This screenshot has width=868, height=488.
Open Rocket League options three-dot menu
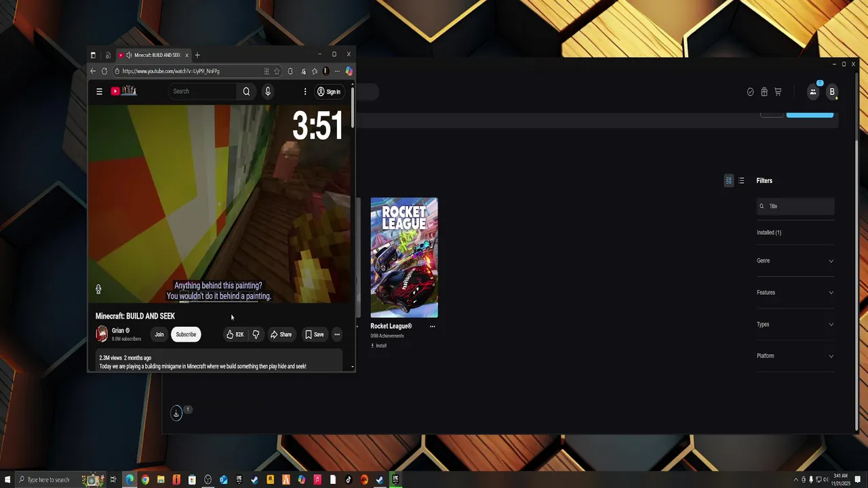click(x=433, y=327)
